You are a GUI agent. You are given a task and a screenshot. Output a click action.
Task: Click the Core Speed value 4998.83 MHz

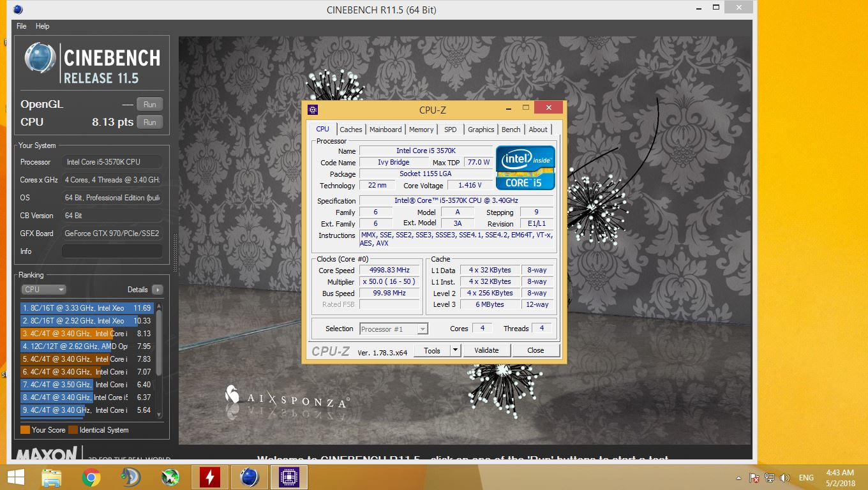[389, 271]
